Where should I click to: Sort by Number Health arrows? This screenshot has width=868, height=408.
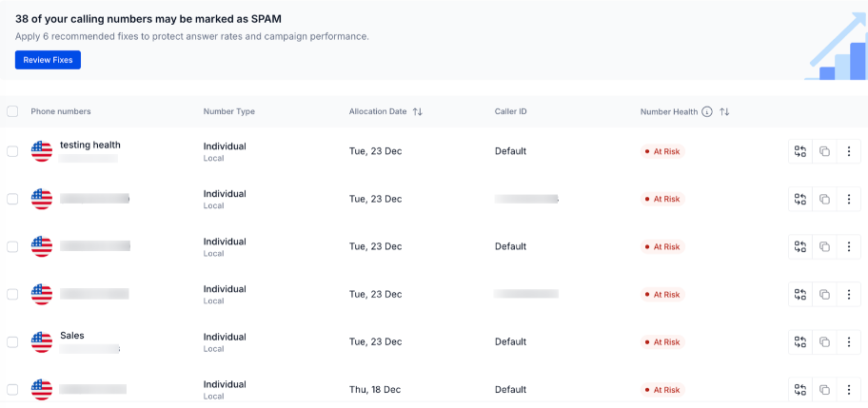point(724,111)
